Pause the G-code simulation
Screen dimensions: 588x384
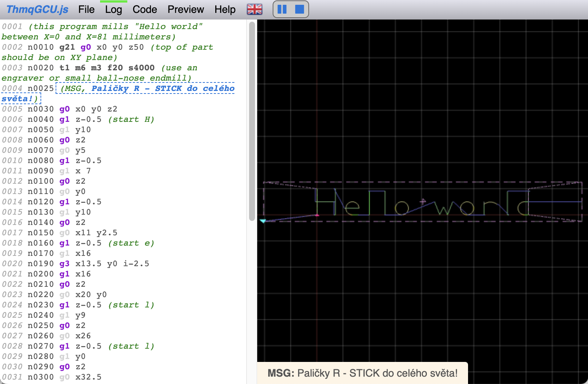282,9
